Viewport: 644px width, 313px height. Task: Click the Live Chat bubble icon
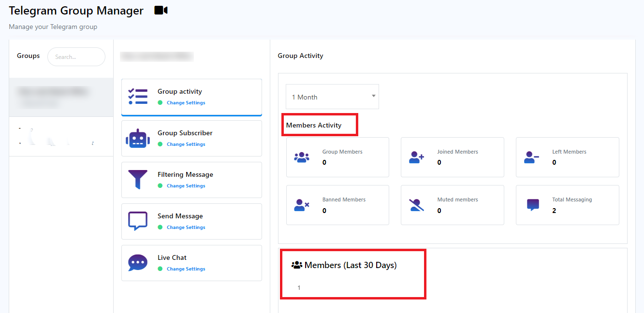tap(138, 263)
